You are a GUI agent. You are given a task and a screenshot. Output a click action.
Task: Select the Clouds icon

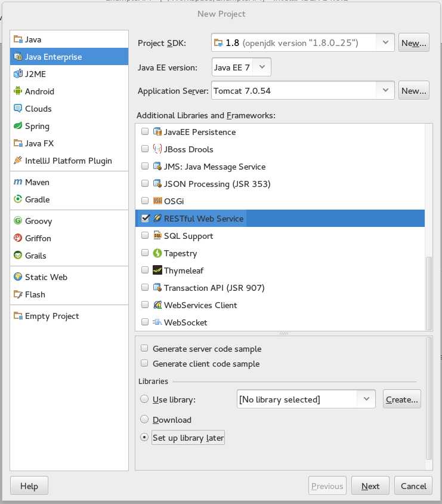[18, 109]
